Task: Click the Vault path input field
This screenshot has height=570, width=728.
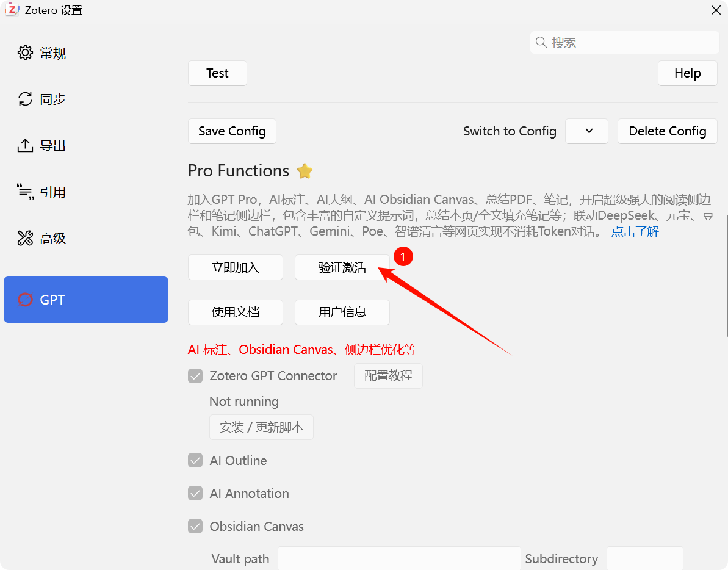Action: (x=399, y=558)
